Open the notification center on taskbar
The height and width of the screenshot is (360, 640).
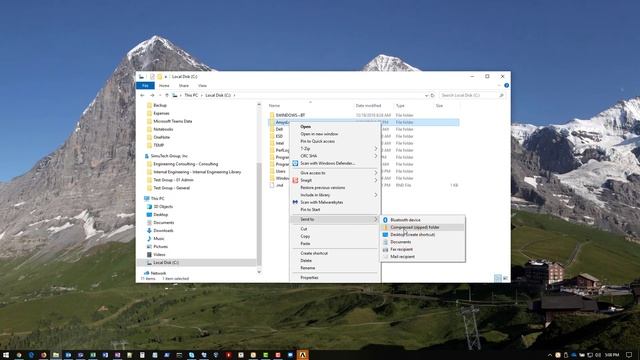tap(629, 355)
